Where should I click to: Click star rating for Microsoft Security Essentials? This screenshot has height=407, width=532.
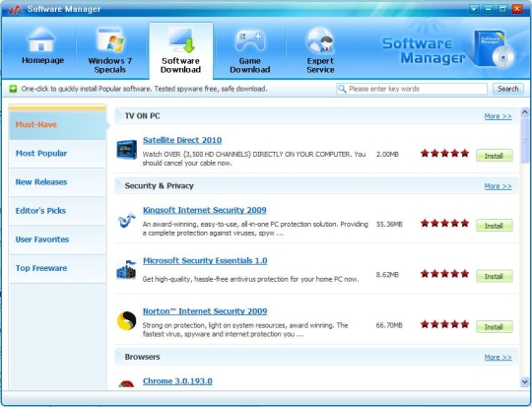click(444, 274)
